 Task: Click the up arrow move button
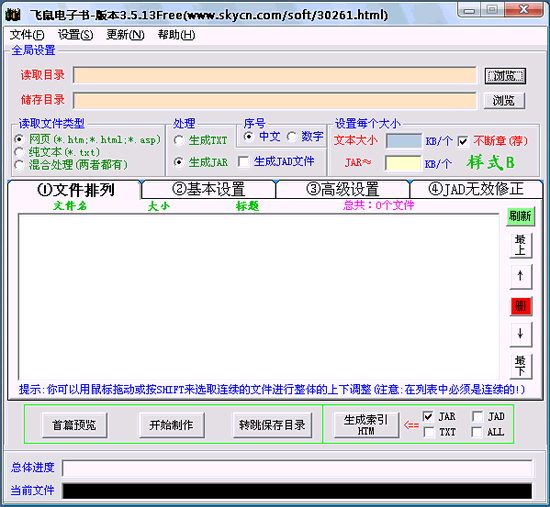(x=521, y=276)
